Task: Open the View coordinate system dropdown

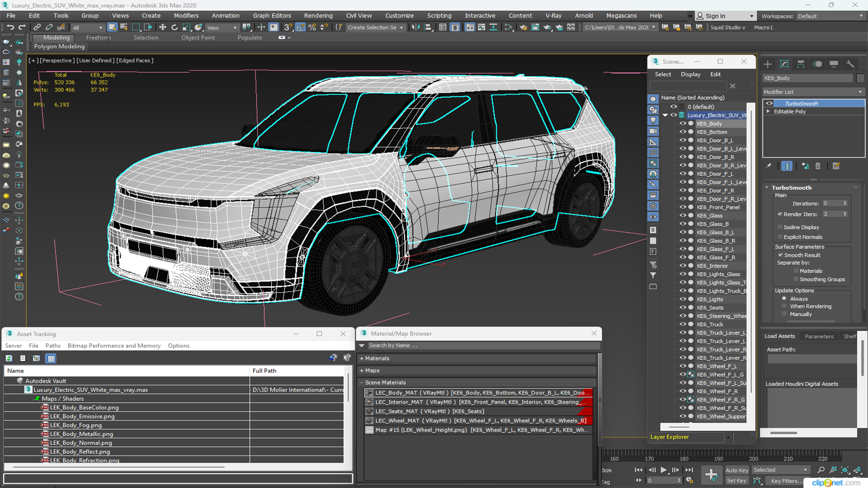Action: point(222,28)
